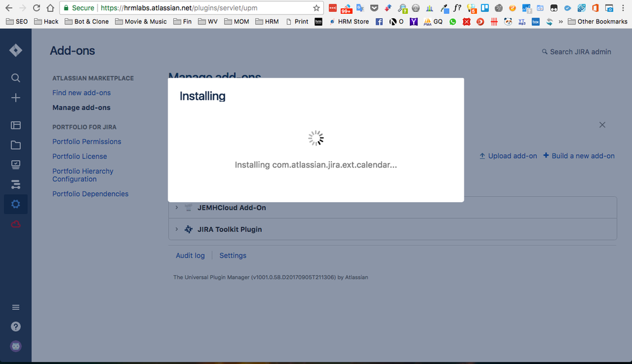Open the hamburger menu in sidebar
The image size is (632, 364).
[16, 307]
